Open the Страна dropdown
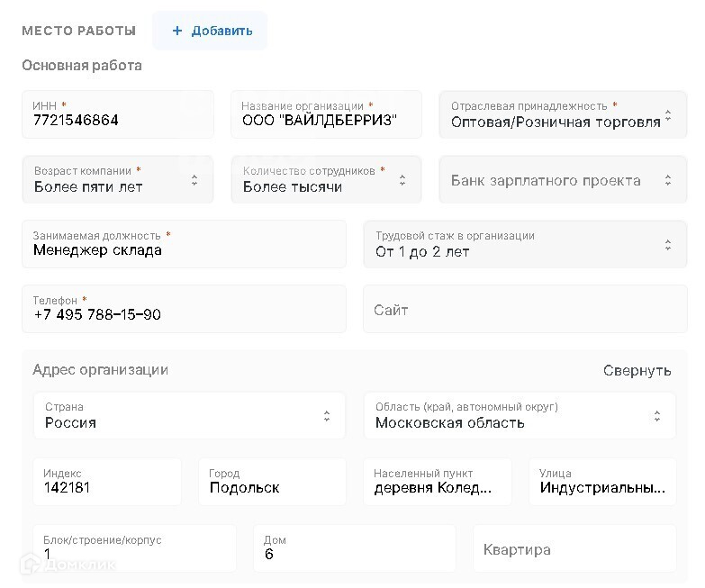Screen dimensions: 705x588 coord(189,416)
